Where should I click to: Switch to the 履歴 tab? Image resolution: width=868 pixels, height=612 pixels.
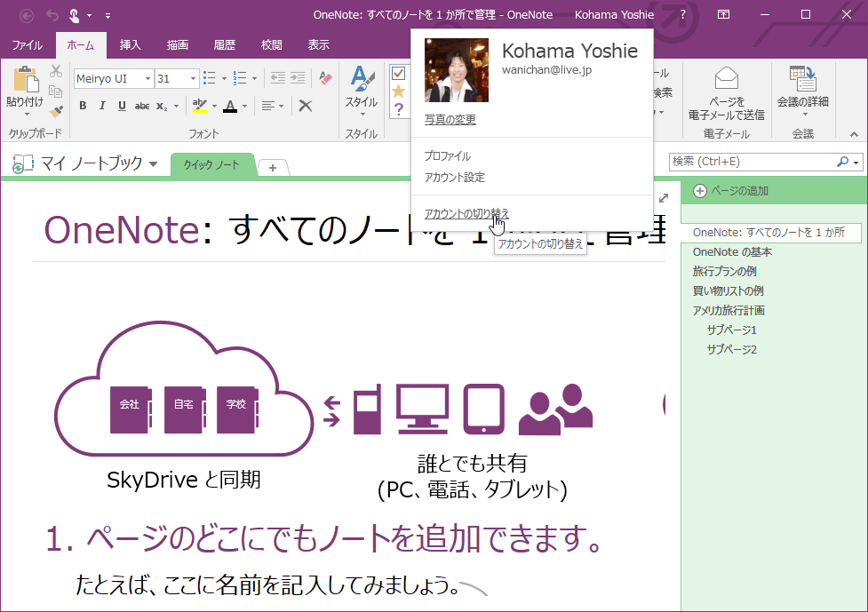tap(224, 44)
